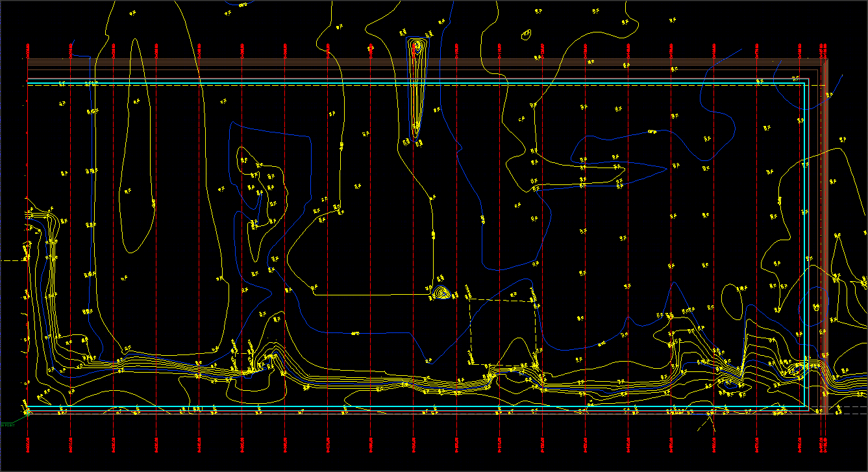Click the dashed yellow rectangle outline
868x472 pixels.
[502, 332]
